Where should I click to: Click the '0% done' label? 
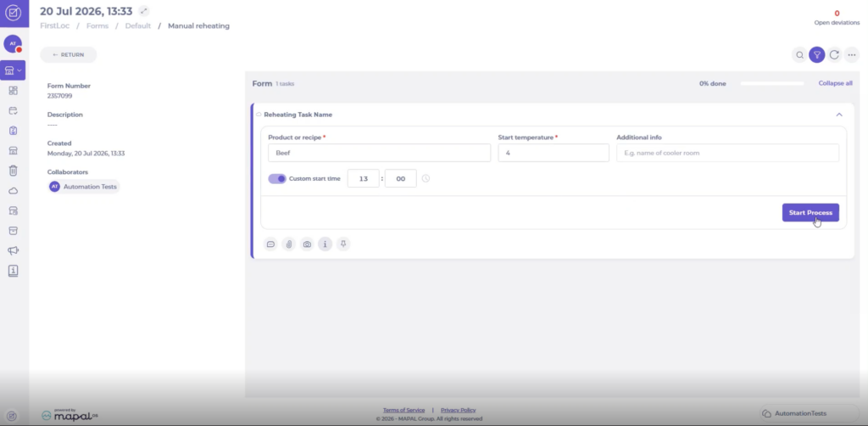[712, 84]
